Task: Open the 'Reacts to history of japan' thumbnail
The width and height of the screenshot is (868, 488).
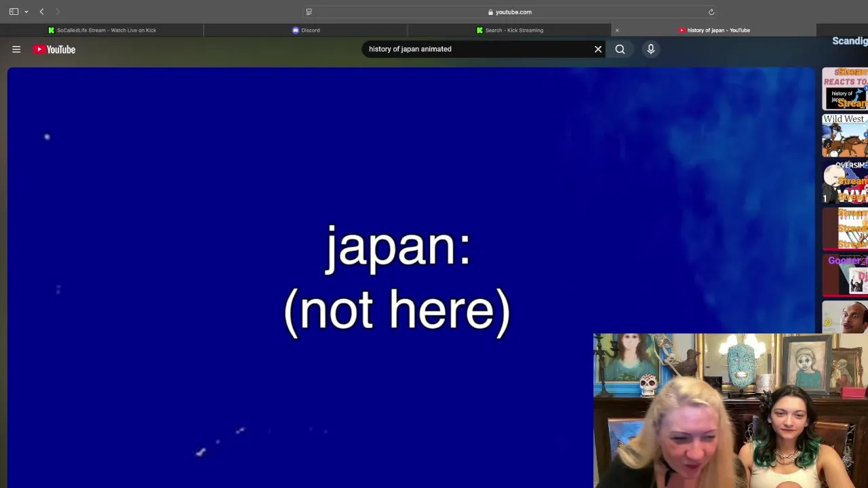Action: [845, 89]
